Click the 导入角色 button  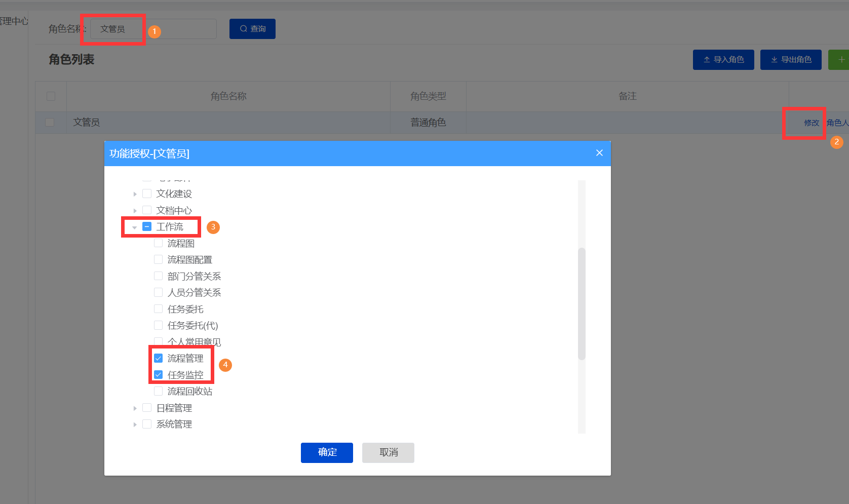tap(723, 60)
